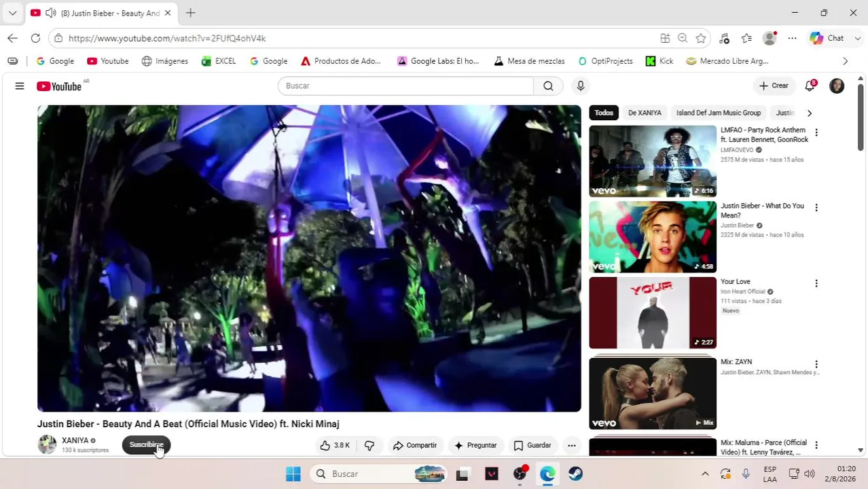This screenshot has width=868, height=489.
Task: Open options menu for Your Love video
Action: pos(816,283)
